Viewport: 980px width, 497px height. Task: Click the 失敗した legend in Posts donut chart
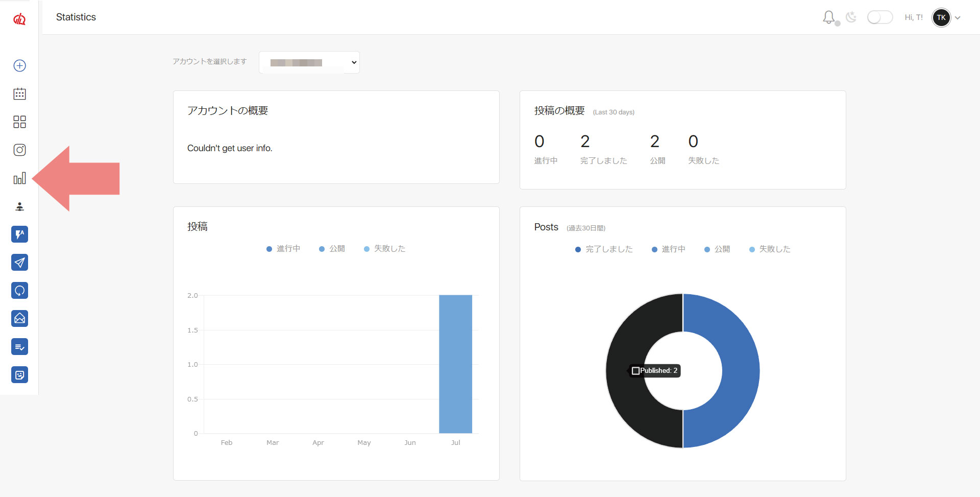point(770,249)
